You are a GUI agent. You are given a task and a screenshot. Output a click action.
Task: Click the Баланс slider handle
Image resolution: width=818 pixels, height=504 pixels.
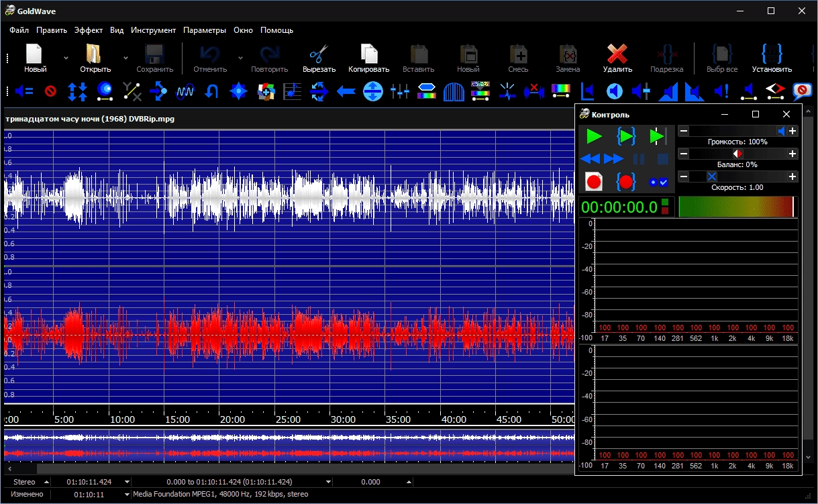pyautogui.click(x=737, y=154)
